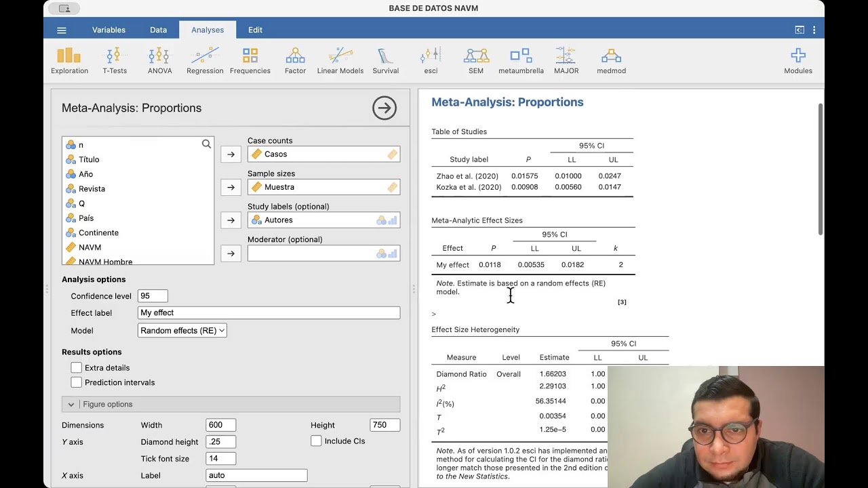Open the ANOVA analyses menu
This screenshot has width=868, height=488.
(159, 60)
